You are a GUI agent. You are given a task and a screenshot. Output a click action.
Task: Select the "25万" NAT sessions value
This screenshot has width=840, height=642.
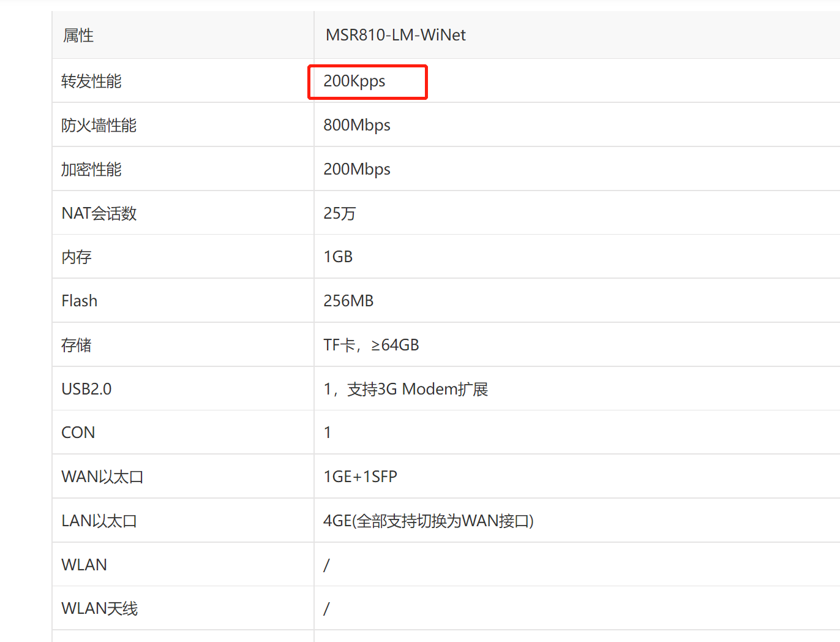340,213
